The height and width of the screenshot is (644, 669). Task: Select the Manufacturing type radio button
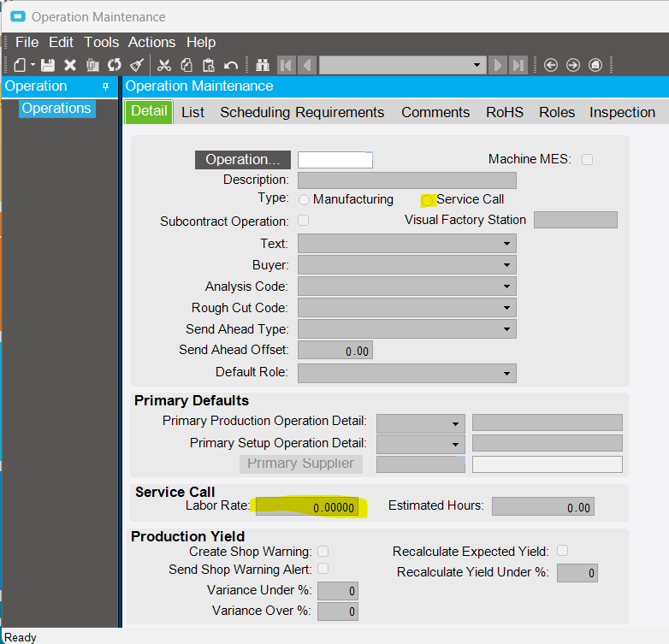[x=304, y=199]
